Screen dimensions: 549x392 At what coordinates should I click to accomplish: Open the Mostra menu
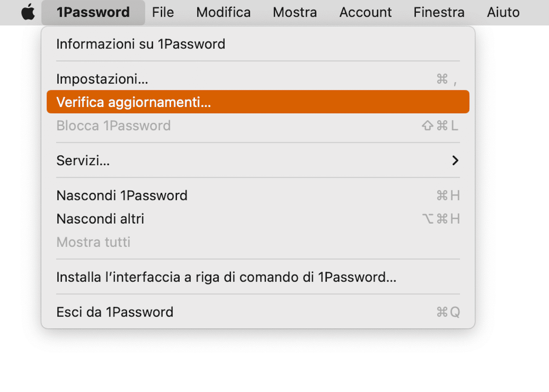click(295, 13)
